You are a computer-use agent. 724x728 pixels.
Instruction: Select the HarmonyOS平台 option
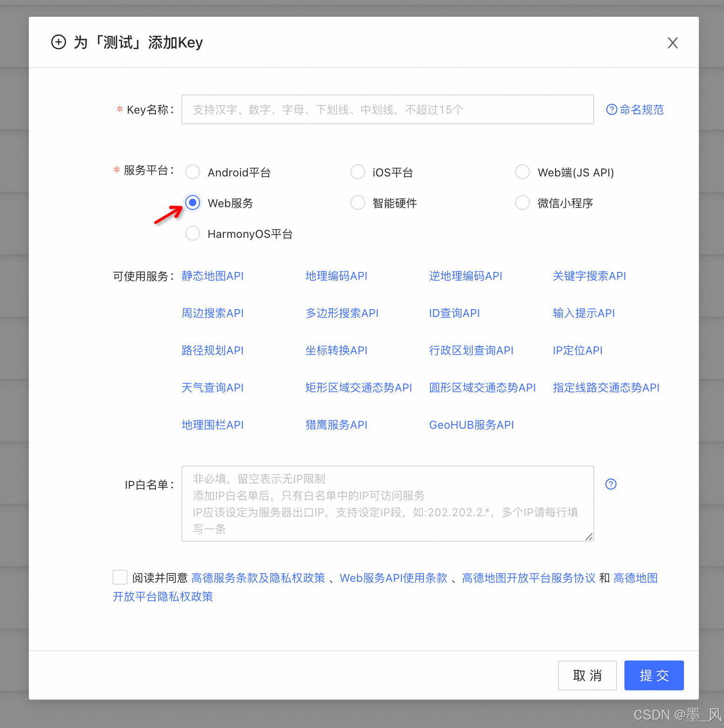point(192,233)
